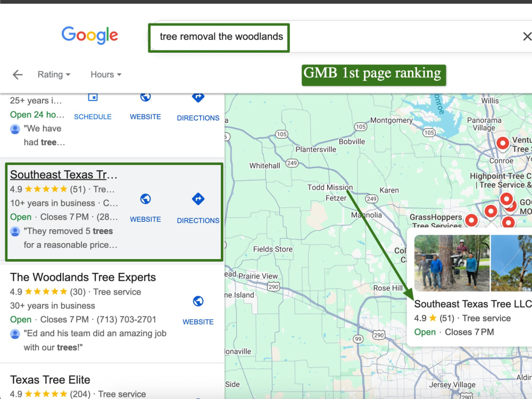Image resolution: width=532 pixels, height=399 pixels.
Task: Click Plantersville label on map
Action: (315, 149)
